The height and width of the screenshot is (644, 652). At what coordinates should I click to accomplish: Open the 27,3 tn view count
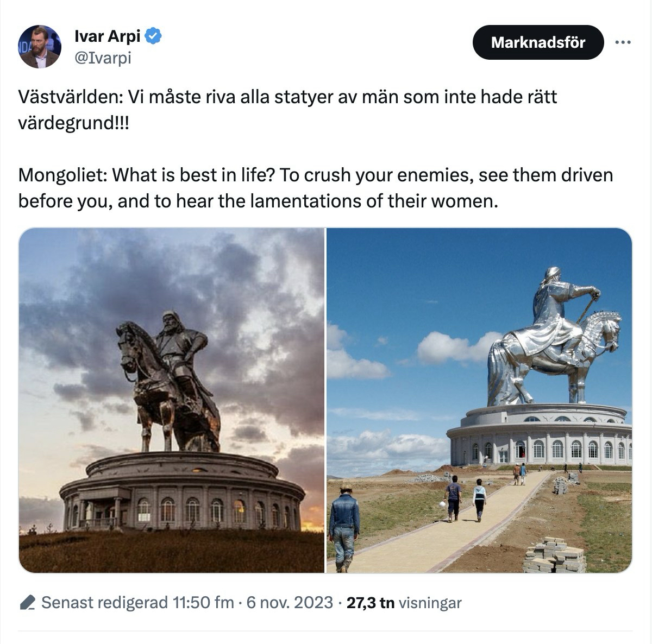pyautogui.click(x=371, y=603)
